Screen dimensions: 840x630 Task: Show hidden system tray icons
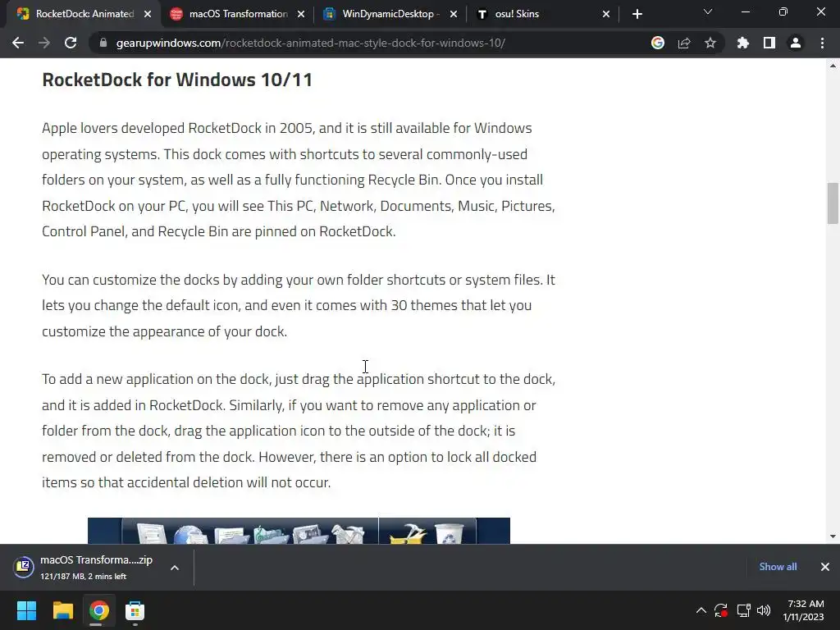click(x=701, y=610)
